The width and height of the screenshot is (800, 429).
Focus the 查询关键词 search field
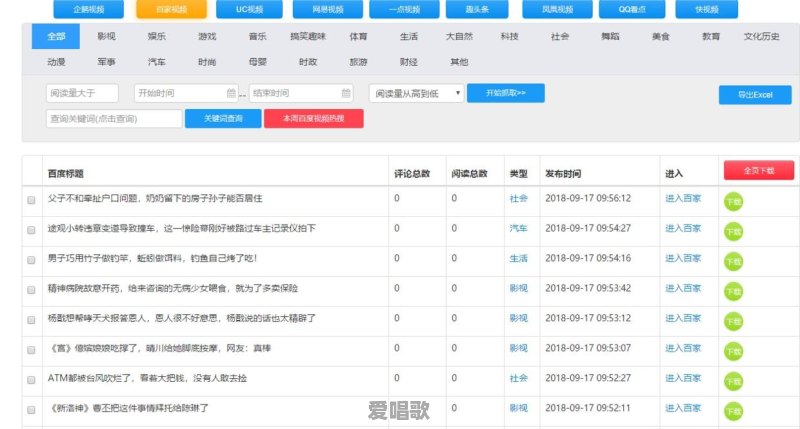(114, 118)
